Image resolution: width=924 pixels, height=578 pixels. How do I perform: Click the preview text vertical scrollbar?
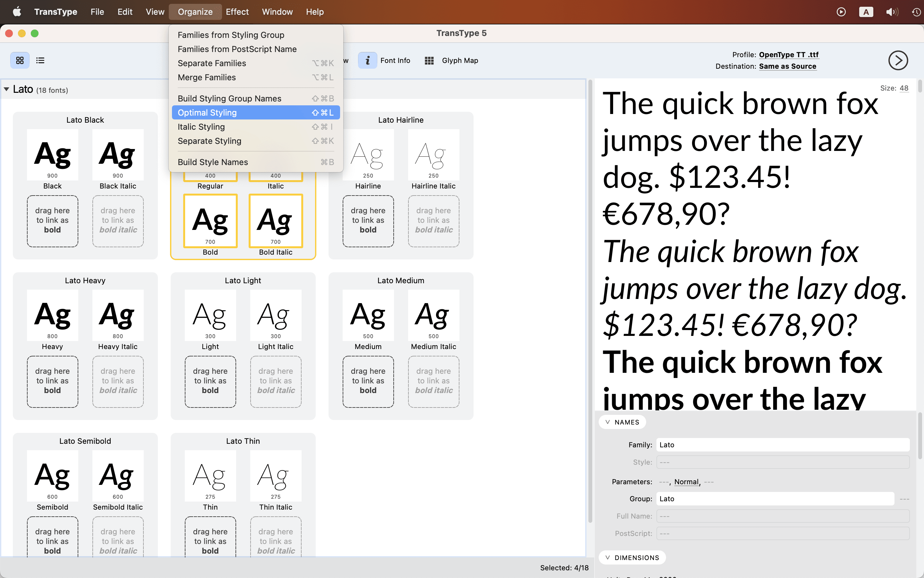pyautogui.click(x=920, y=86)
